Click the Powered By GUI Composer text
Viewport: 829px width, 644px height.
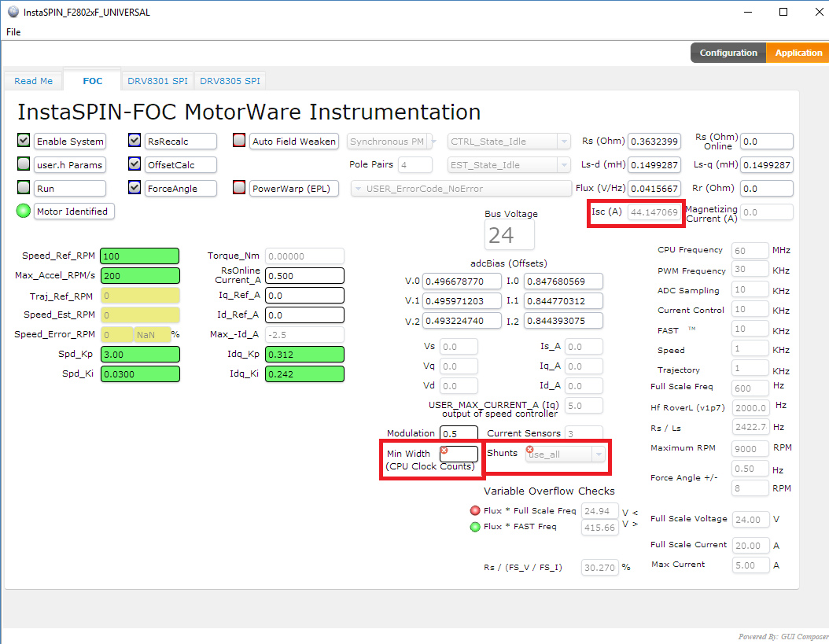click(x=783, y=637)
